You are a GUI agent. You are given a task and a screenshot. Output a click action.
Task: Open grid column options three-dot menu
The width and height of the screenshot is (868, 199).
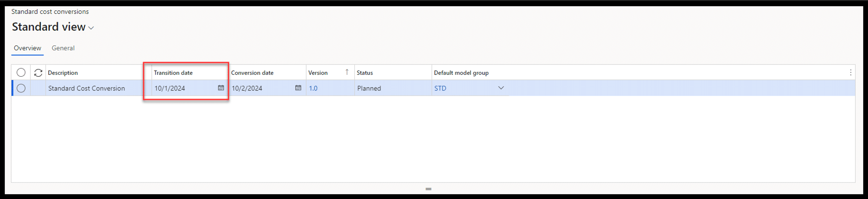[x=850, y=72]
